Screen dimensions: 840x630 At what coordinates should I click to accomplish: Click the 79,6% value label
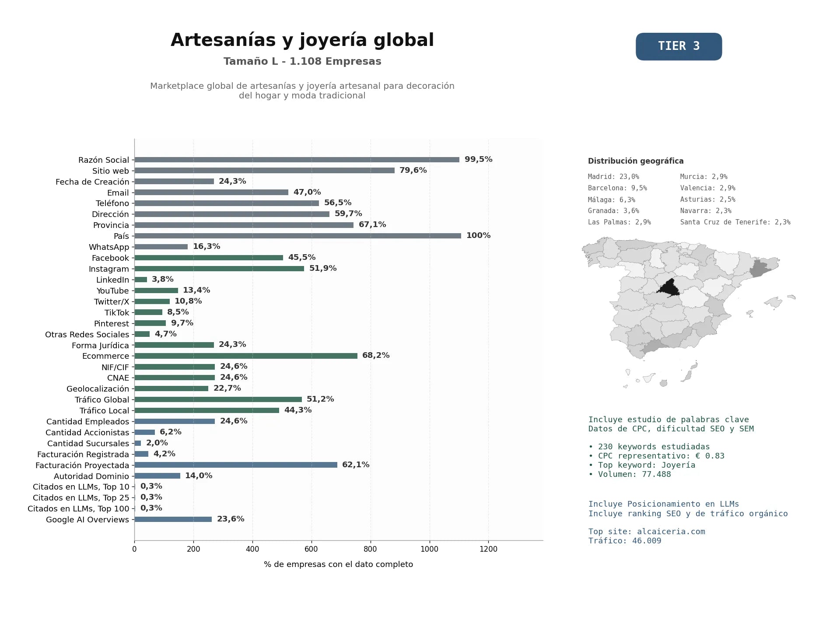click(413, 170)
